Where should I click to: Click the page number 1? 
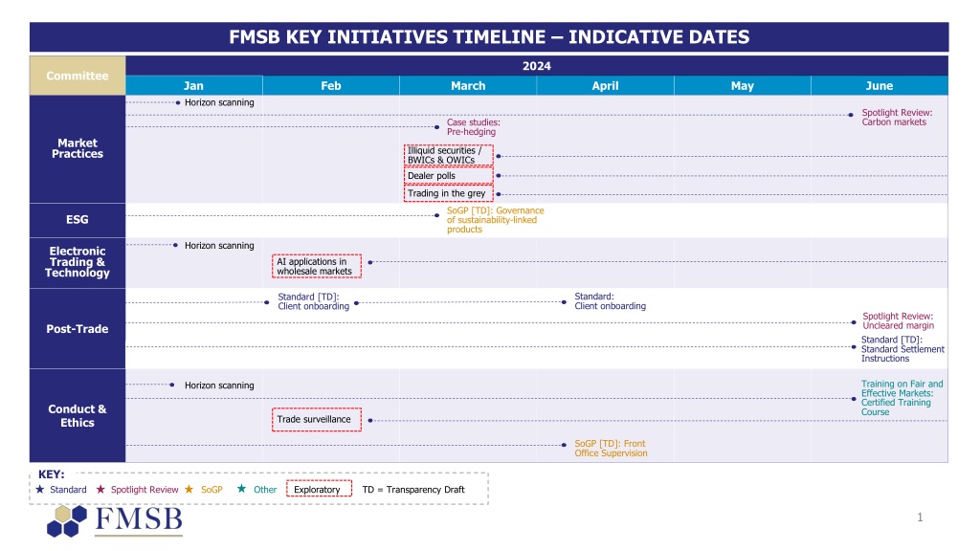(920, 517)
